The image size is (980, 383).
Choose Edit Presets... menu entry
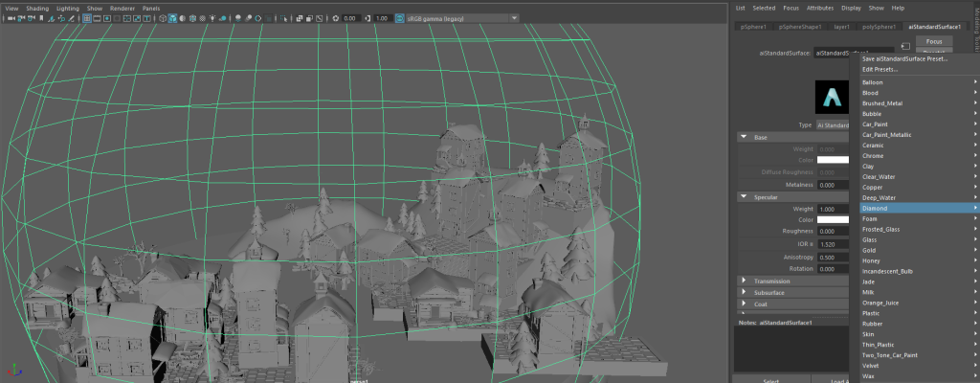tap(880, 70)
